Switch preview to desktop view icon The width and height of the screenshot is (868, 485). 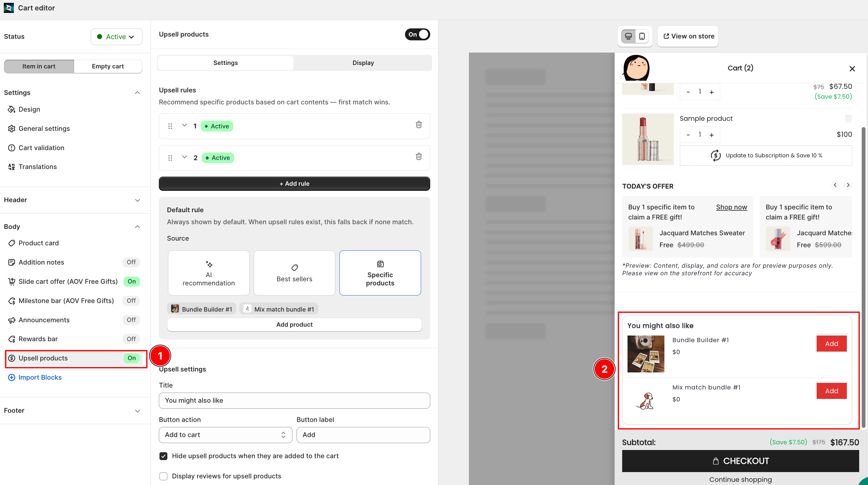pyautogui.click(x=628, y=36)
